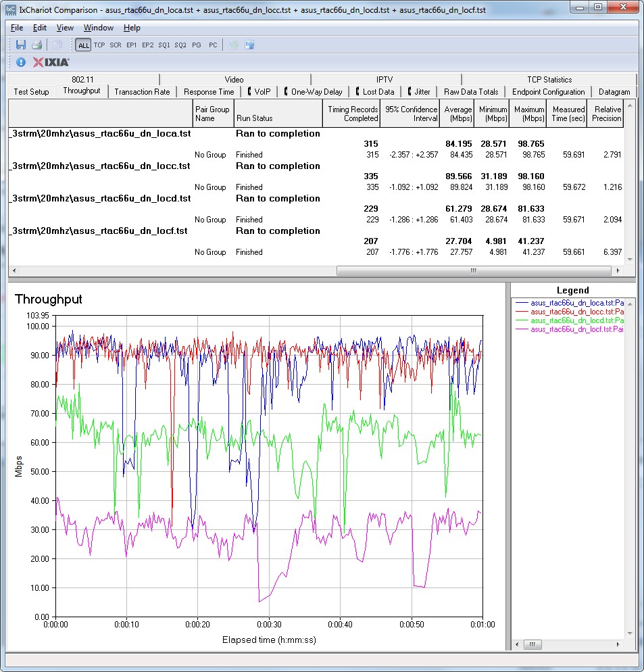Image resolution: width=644 pixels, height=672 pixels.
Task: Open the One-Way Delay tab
Action: (314, 92)
